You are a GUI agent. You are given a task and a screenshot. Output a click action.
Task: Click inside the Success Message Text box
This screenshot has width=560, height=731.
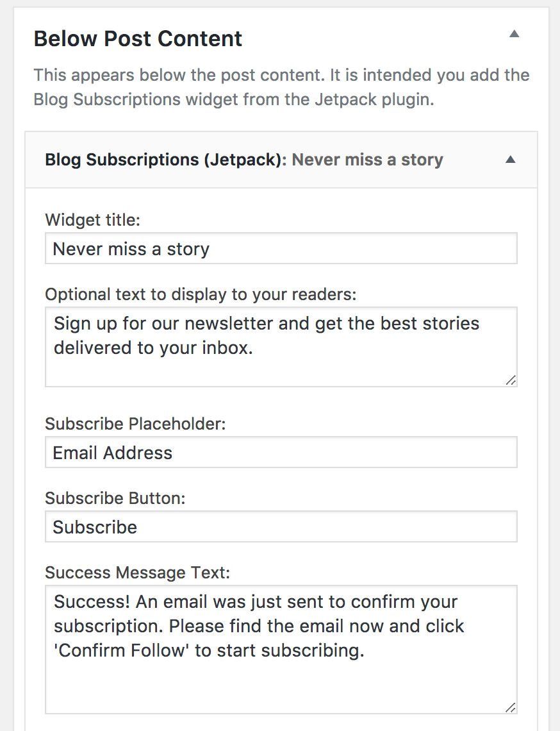(281, 650)
